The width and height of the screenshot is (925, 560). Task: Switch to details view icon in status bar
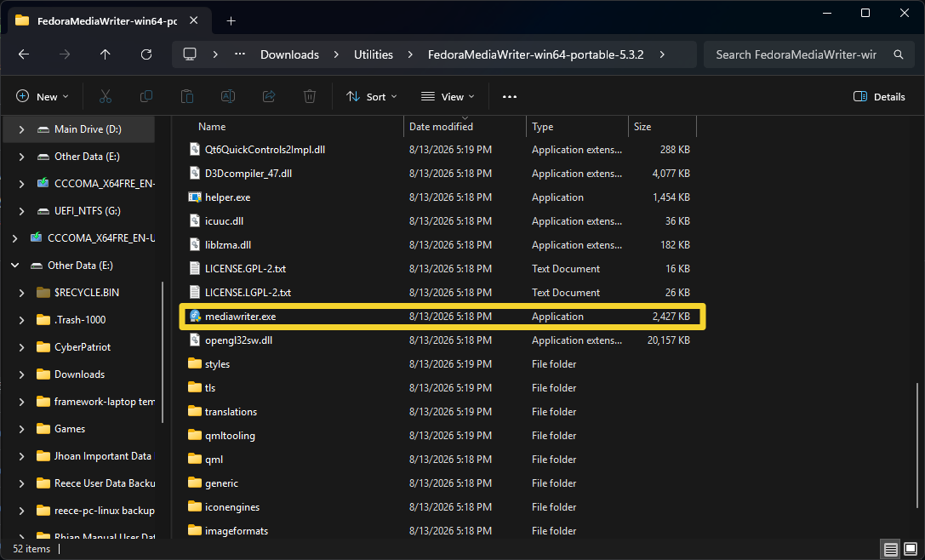coord(891,550)
